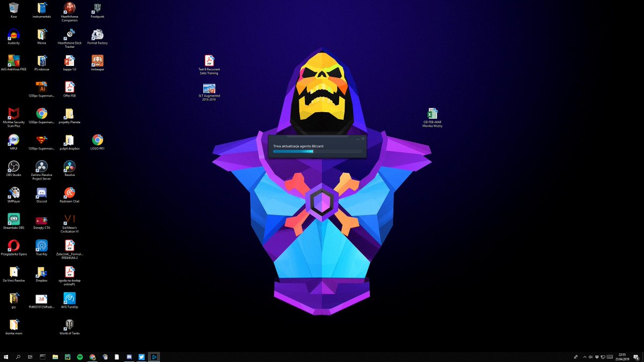Select the Załącznik Formul PREMIUM-2 PDF
Viewport: 644px width, 362px height.
pyautogui.click(x=69, y=249)
